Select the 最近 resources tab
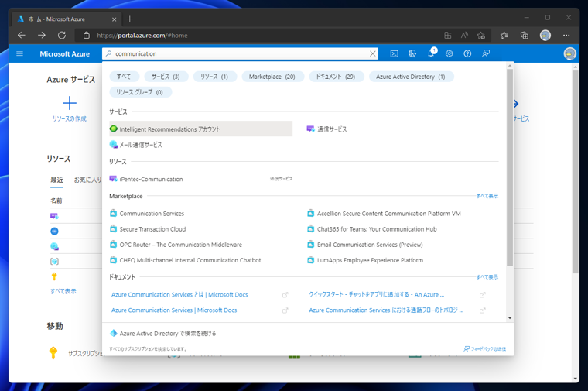Screen dimensions: 588x391 (57, 180)
